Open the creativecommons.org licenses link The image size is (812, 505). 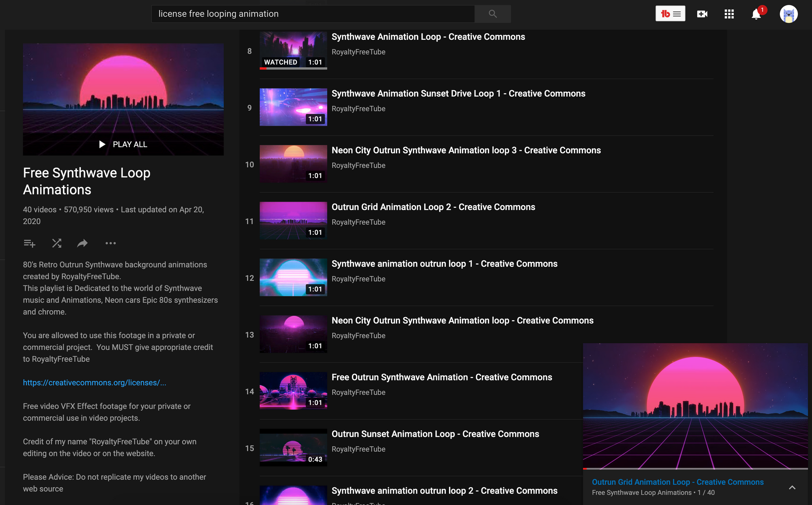94,383
